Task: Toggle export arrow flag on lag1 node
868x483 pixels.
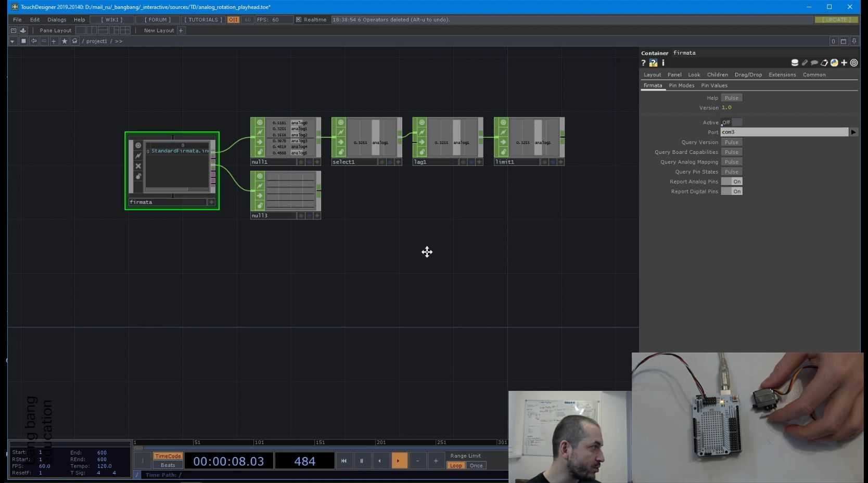Action: (x=422, y=142)
